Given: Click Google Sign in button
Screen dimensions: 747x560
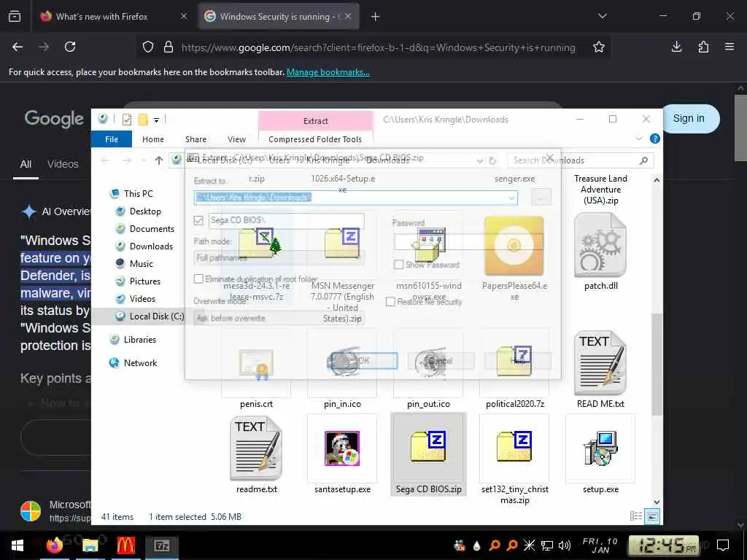Looking at the screenshot, I should (x=689, y=118).
